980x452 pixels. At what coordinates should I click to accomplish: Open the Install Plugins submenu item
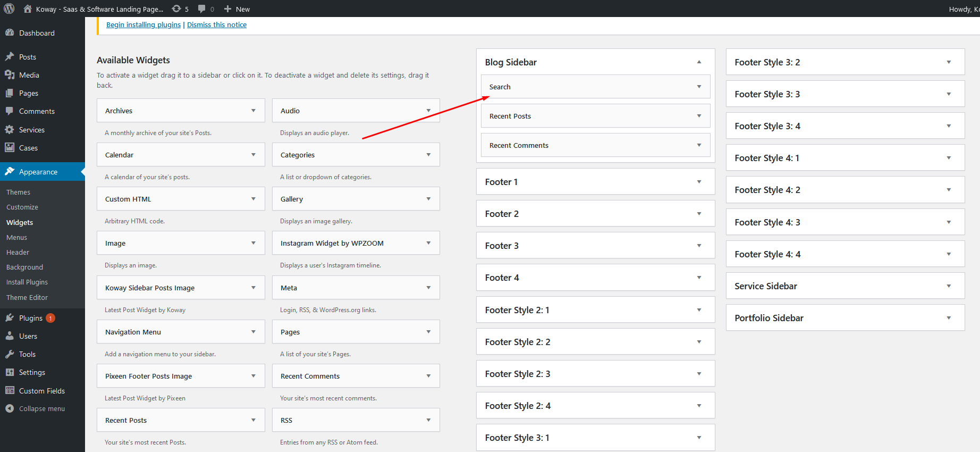(x=27, y=282)
